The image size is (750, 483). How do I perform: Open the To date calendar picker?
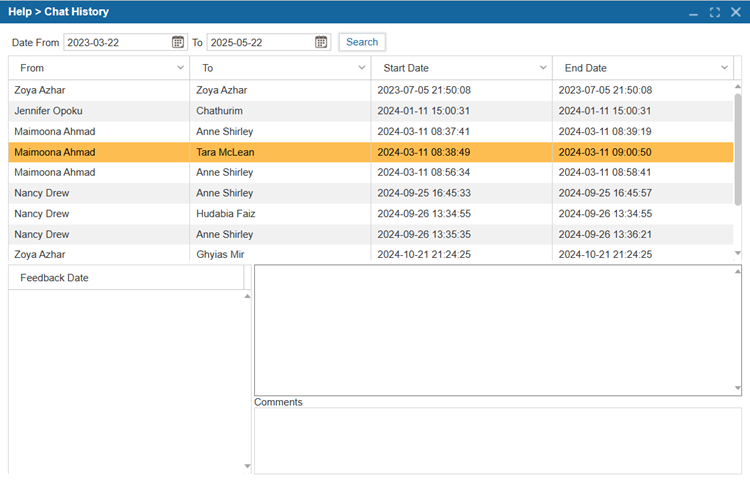pos(321,42)
